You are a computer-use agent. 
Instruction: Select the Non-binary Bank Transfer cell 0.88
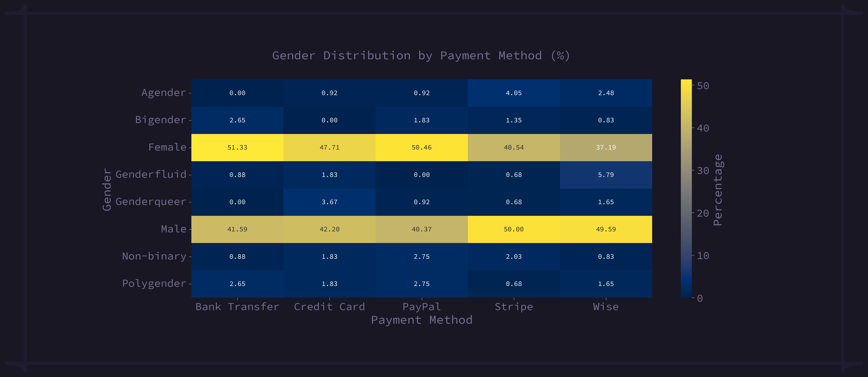point(237,256)
